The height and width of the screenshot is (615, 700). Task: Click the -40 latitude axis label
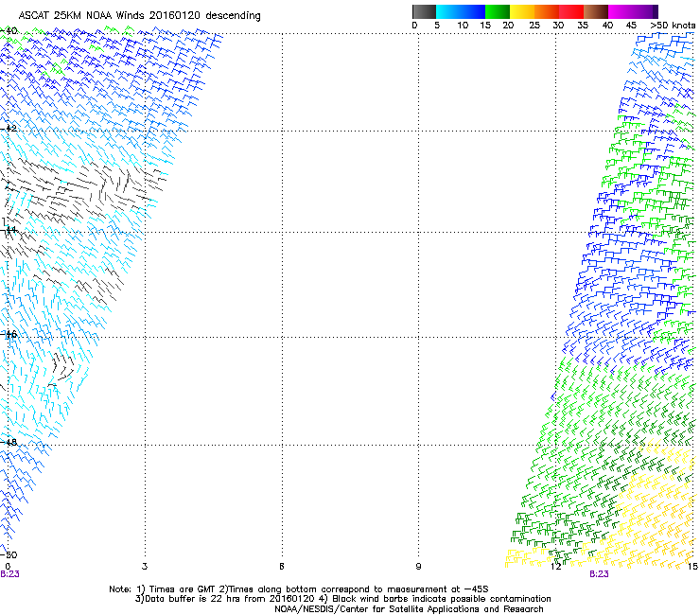(x=9, y=31)
